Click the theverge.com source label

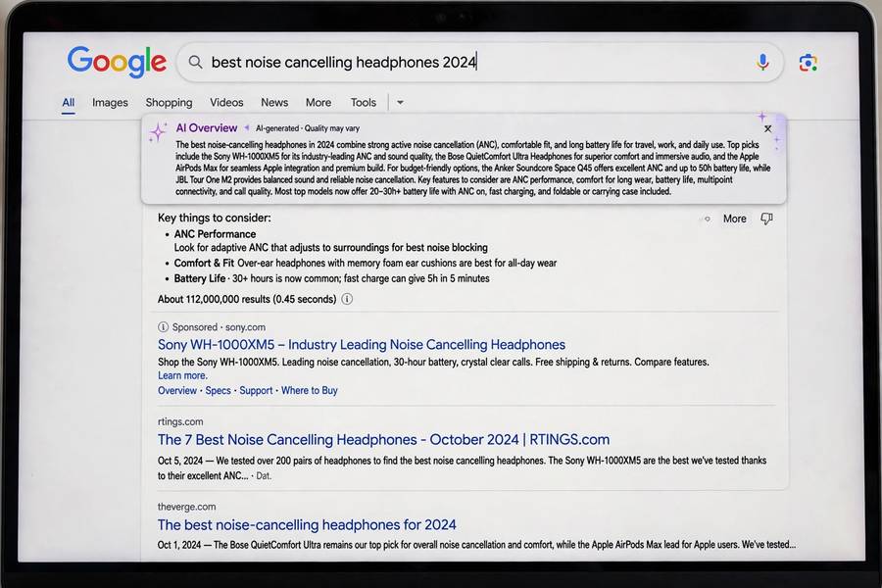[187, 507]
